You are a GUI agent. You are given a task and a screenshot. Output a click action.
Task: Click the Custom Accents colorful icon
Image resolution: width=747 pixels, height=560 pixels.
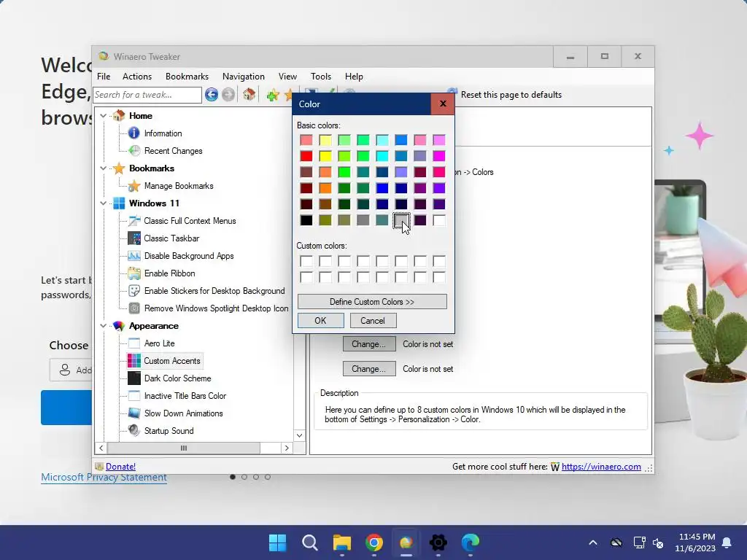[x=134, y=360]
